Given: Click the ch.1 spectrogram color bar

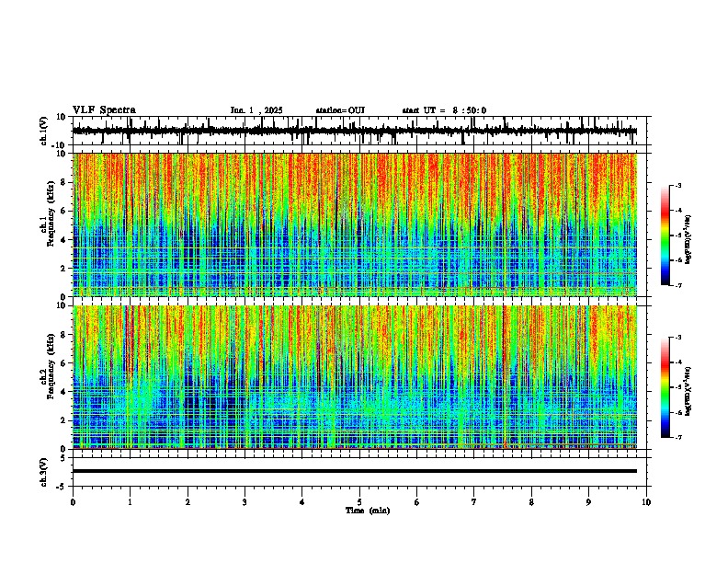Looking at the screenshot, I should (665, 236).
